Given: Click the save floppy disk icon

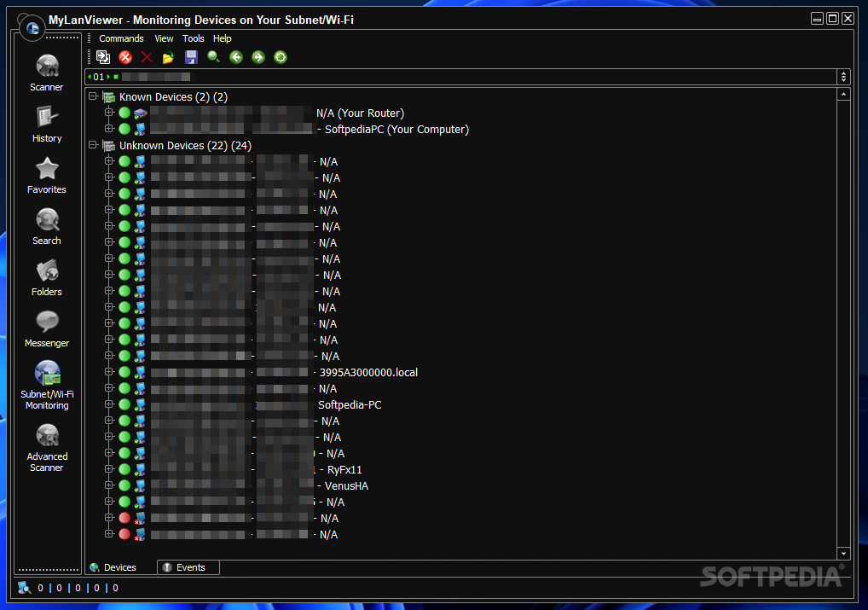Looking at the screenshot, I should tap(191, 57).
